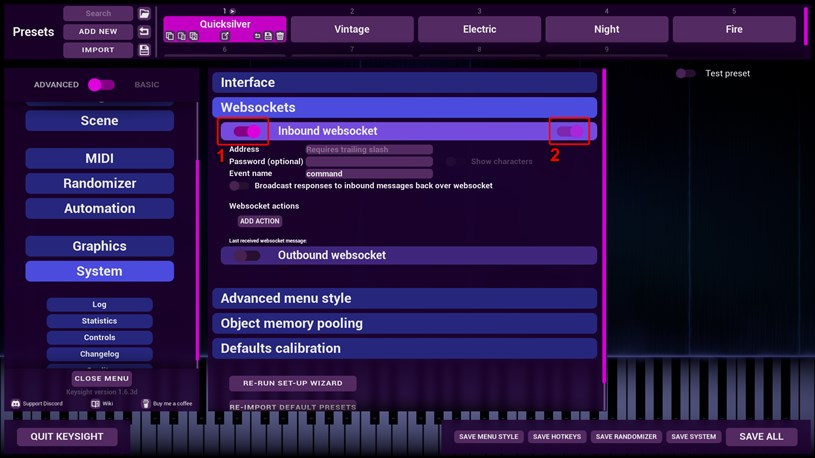Viewport: 815px width, 458px height.
Task: Expand the Advanced menu style section
Action: 404,298
